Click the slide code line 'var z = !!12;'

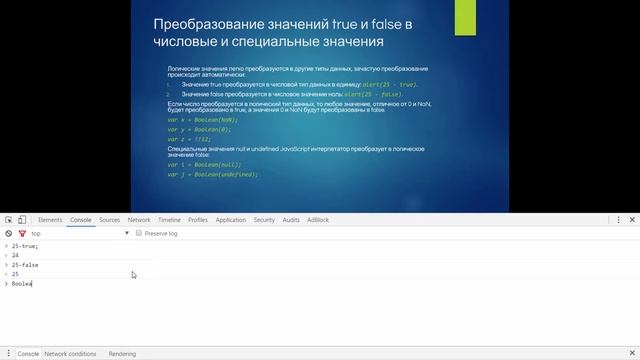(x=189, y=139)
